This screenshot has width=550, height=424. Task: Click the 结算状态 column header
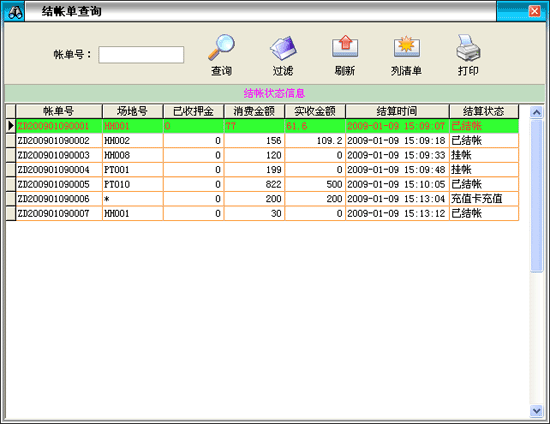click(x=484, y=112)
